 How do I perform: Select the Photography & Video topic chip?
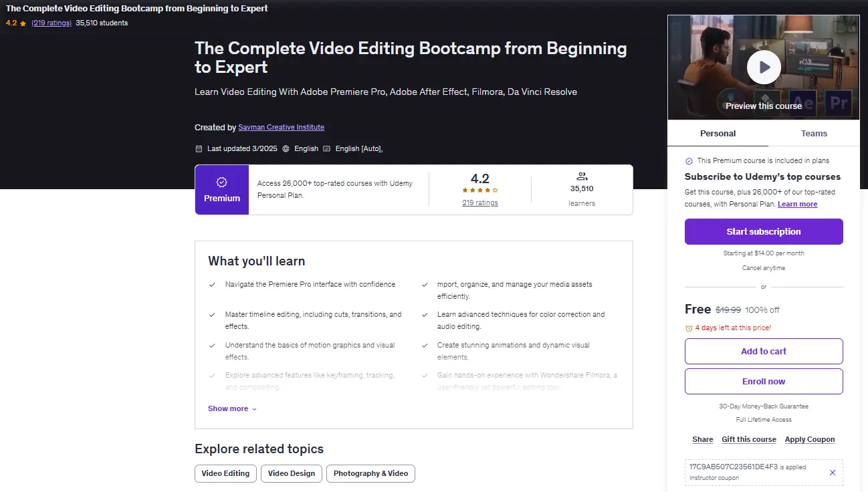(370, 473)
